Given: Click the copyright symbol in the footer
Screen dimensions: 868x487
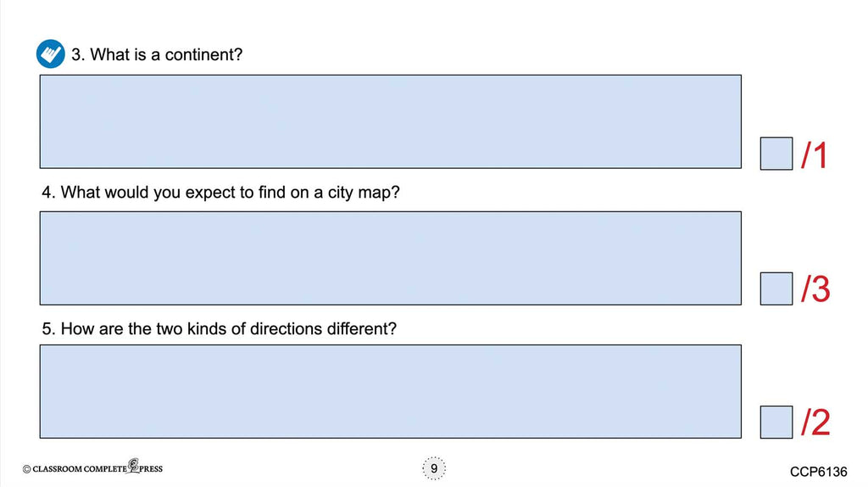Looking at the screenshot, I should [26, 469].
